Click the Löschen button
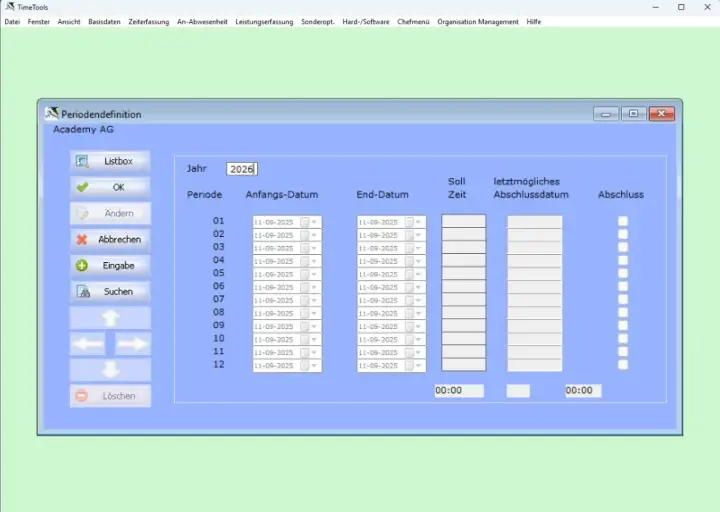This screenshot has height=512, width=720. point(110,396)
